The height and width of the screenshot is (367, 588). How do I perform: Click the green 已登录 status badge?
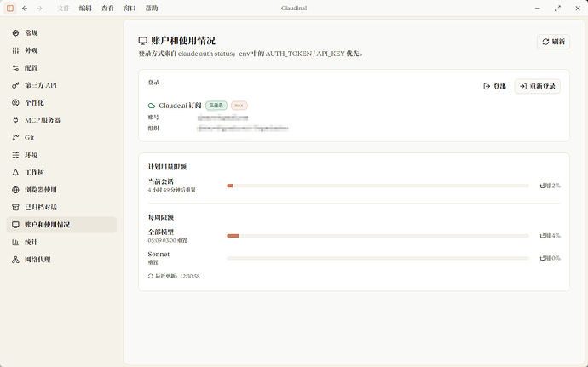pos(216,106)
